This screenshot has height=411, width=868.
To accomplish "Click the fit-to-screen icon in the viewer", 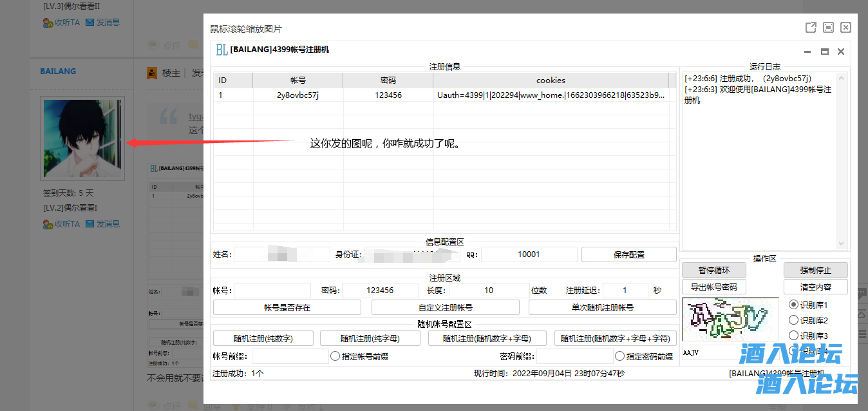I will pyautogui.click(x=827, y=27).
